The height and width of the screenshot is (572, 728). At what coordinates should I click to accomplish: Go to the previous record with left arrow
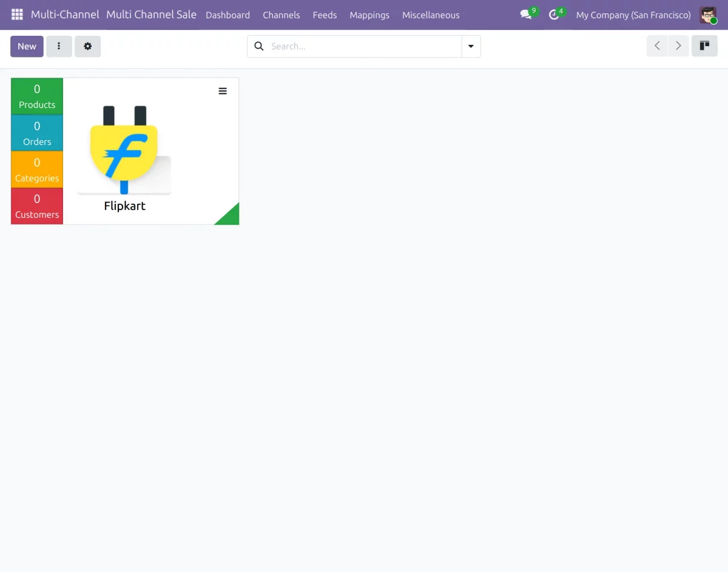(x=658, y=46)
